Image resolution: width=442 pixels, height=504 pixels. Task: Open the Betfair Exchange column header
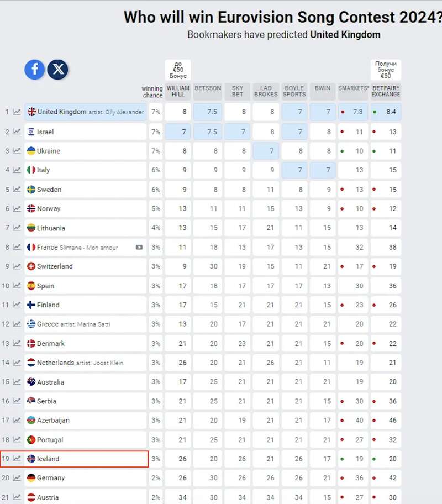point(386,91)
